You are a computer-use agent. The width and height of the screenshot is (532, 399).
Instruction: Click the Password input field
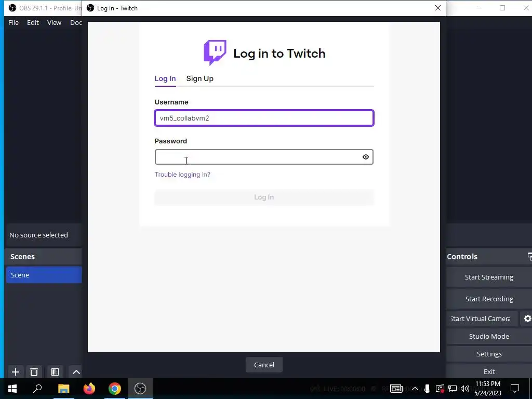click(264, 157)
